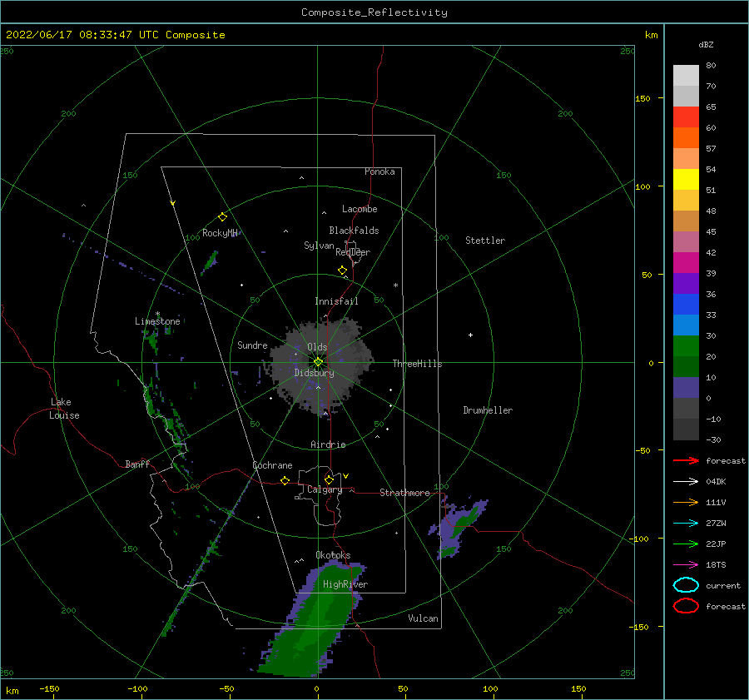The image size is (749, 700).
Task: Click the -100 label on the bottom axis
Action: coord(137,688)
